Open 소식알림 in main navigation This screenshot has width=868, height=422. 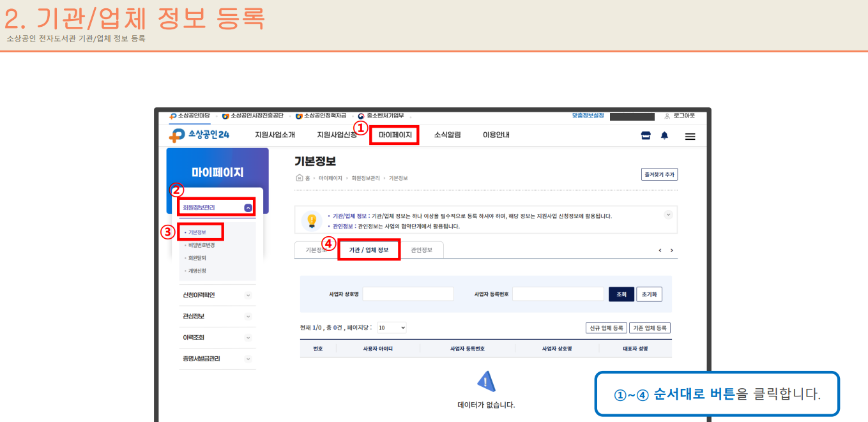pyautogui.click(x=447, y=135)
